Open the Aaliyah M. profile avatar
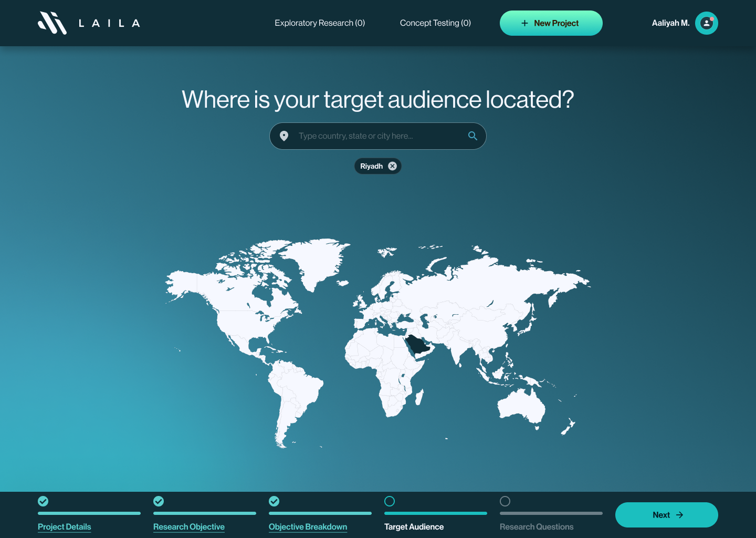The width and height of the screenshot is (756, 538). pyautogui.click(x=706, y=23)
